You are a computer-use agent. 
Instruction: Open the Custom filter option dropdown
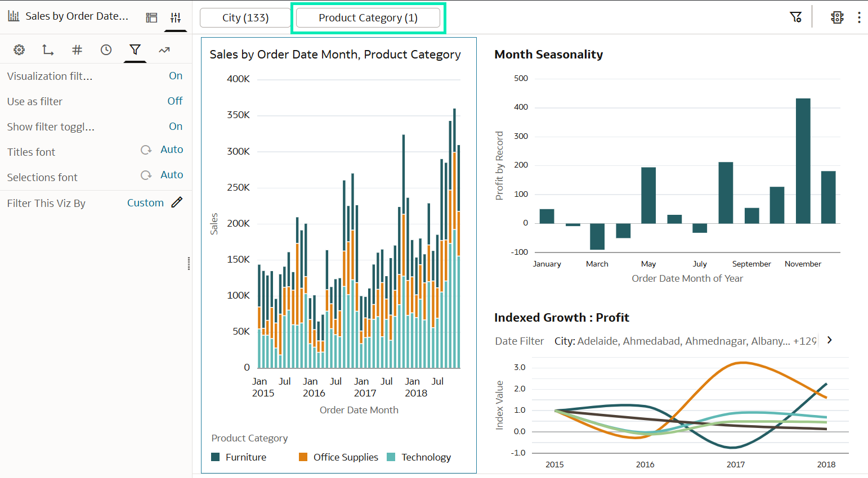click(145, 203)
